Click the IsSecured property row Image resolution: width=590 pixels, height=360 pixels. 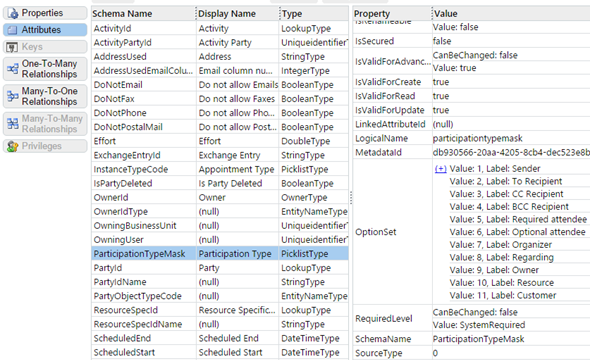click(471, 41)
